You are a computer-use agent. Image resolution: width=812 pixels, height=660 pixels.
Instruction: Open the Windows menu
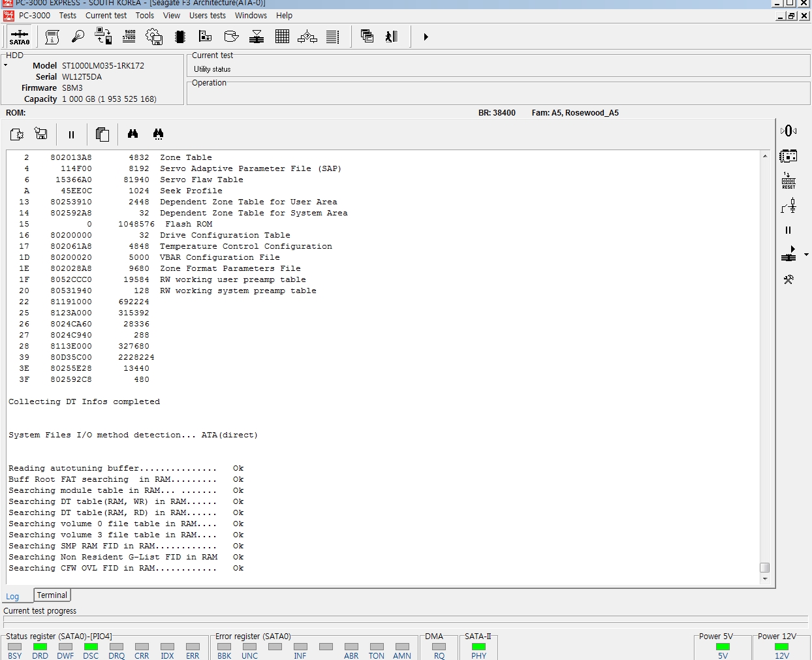251,16
